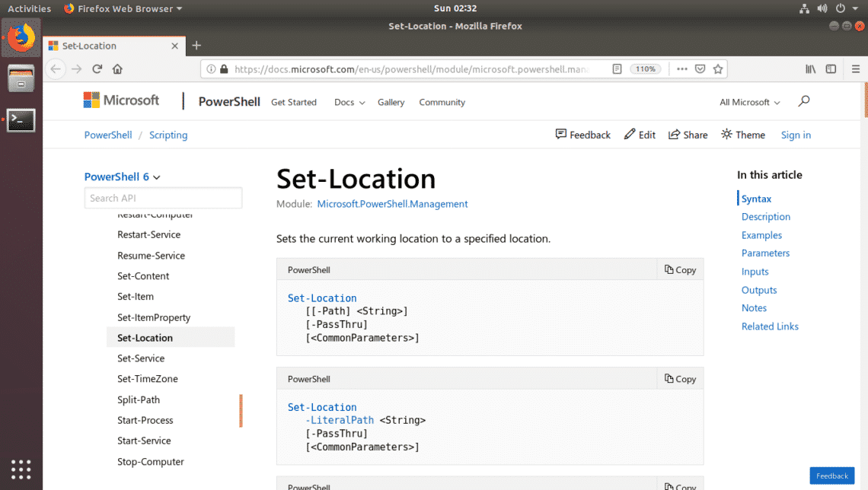Image resolution: width=868 pixels, height=490 pixels.
Task: Open Start-Process in the sidebar
Action: coord(145,420)
